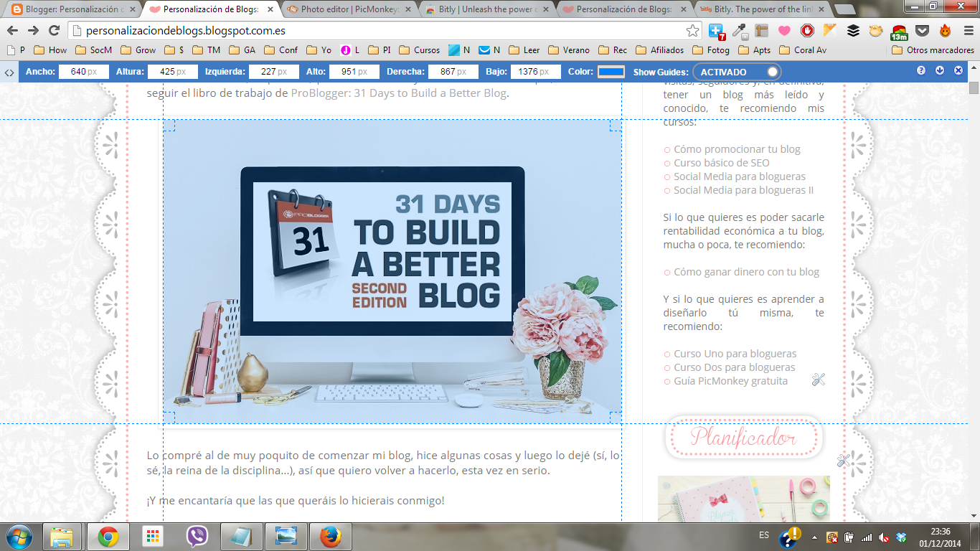Click the muted volume tray icon

pyautogui.click(x=884, y=537)
